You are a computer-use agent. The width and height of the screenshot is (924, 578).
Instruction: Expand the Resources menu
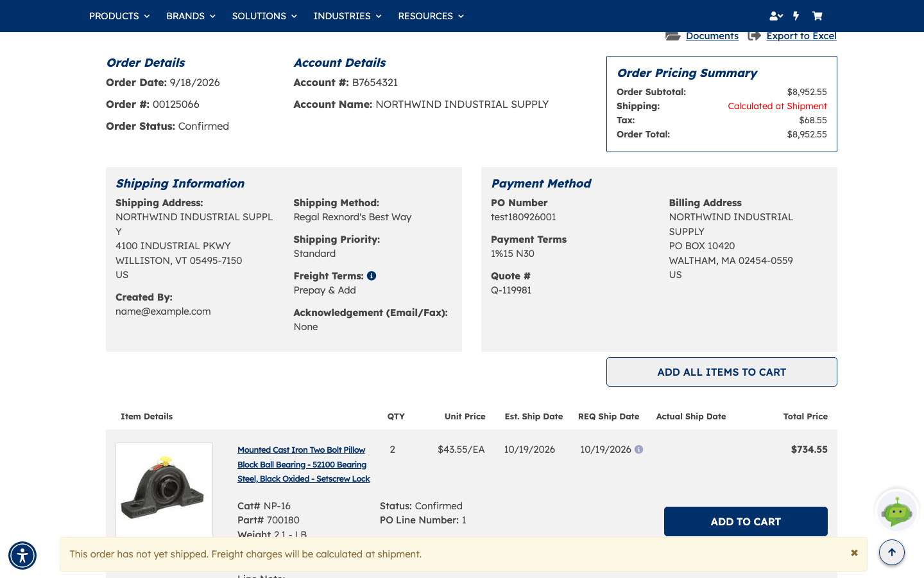(x=431, y=16)
